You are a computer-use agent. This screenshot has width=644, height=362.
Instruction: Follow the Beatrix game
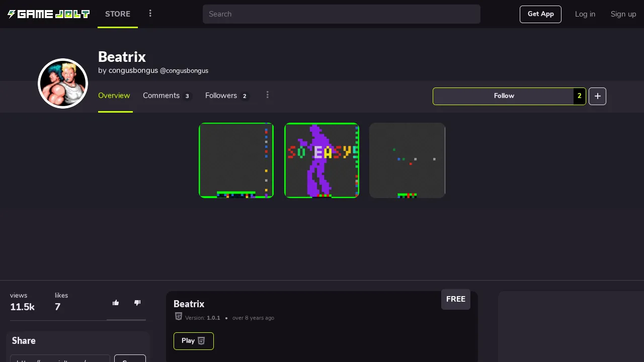point(504,96)
